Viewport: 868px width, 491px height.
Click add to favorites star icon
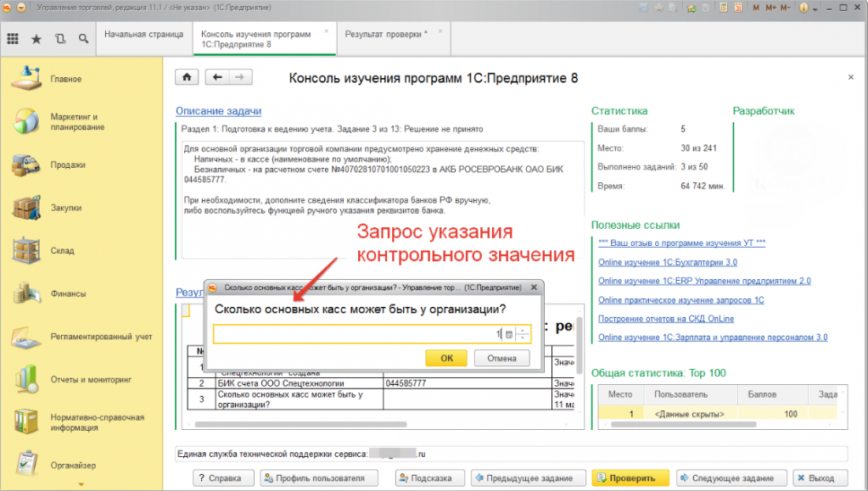coord(692,8)
